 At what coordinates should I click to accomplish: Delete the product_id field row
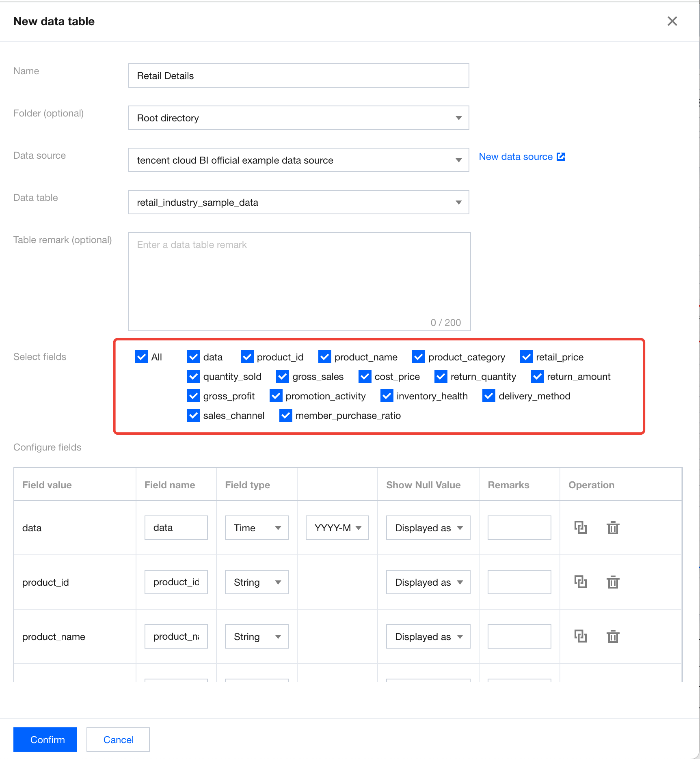click(x=613, y=582)
